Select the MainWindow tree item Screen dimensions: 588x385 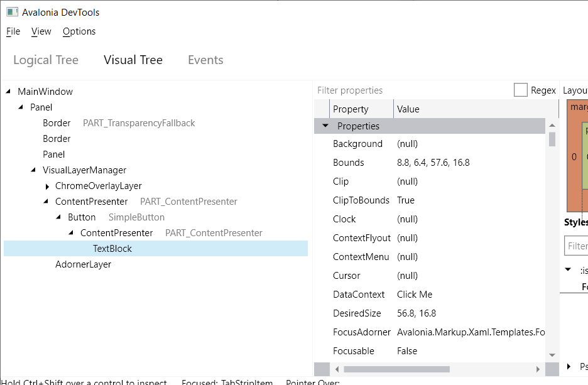pos(45,92)
